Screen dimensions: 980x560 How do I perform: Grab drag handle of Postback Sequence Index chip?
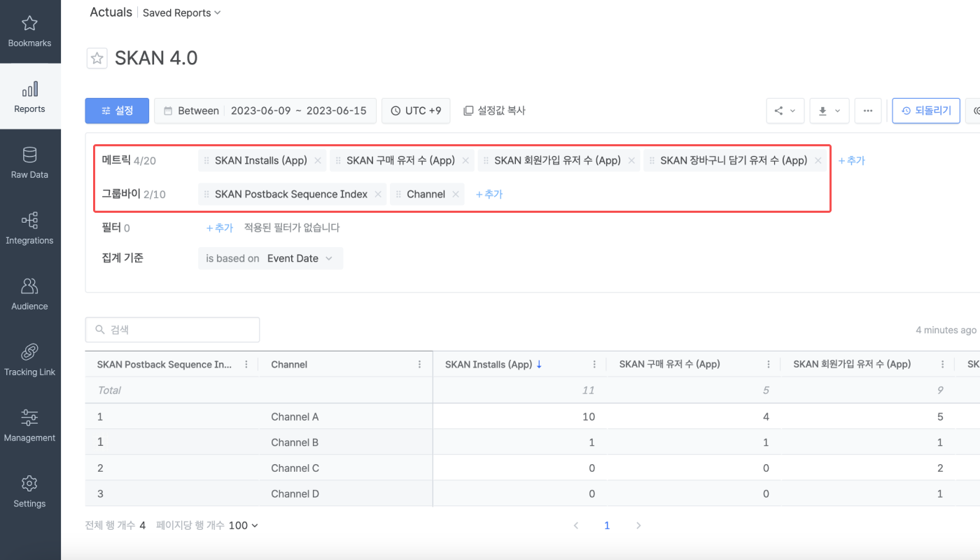tap(206, 194)
